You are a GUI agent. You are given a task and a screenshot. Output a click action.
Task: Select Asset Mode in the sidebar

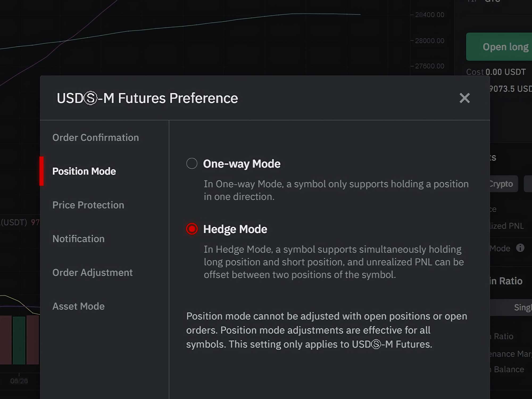pos(78,306)
